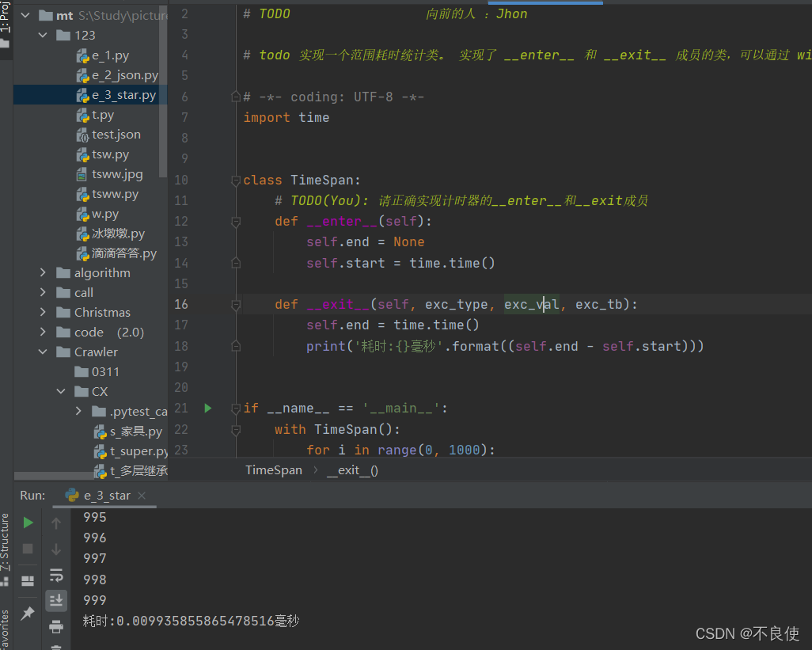Click the print statement on line 18

tap(505, 346)
